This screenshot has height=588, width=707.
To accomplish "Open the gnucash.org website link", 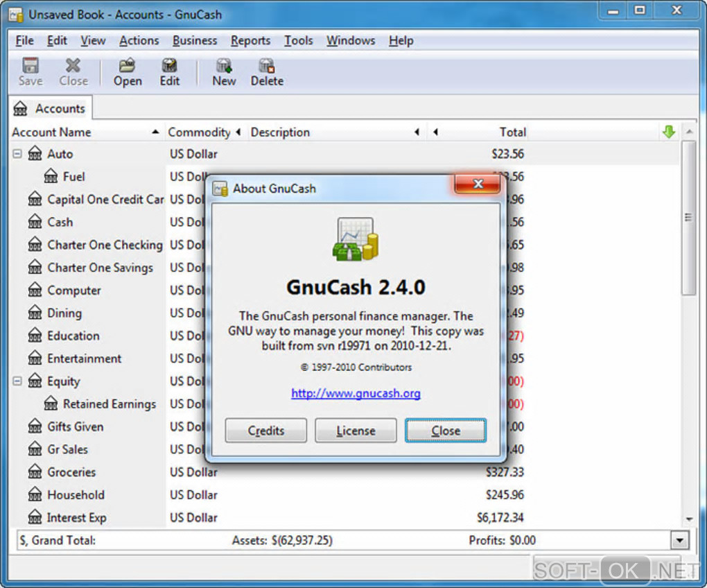I will coord(356,393).
